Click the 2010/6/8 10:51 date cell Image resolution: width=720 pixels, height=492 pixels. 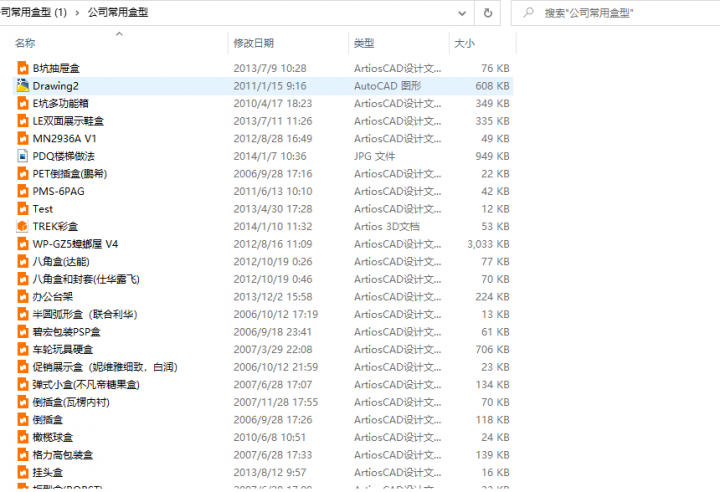pyautogui.click(x=270, y=437)
